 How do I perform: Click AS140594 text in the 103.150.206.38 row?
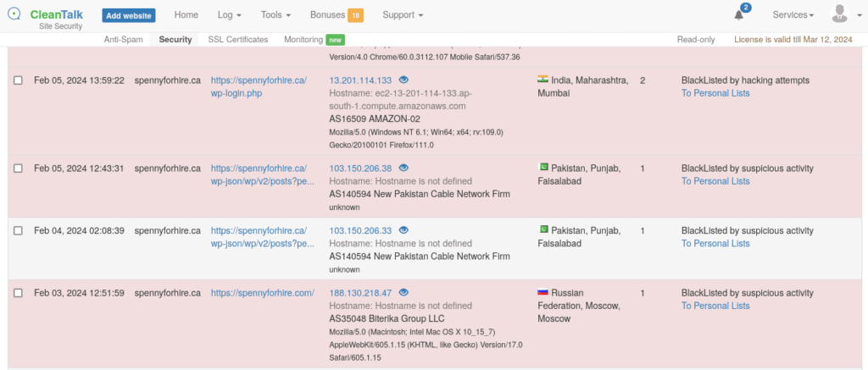coord(420,194)
